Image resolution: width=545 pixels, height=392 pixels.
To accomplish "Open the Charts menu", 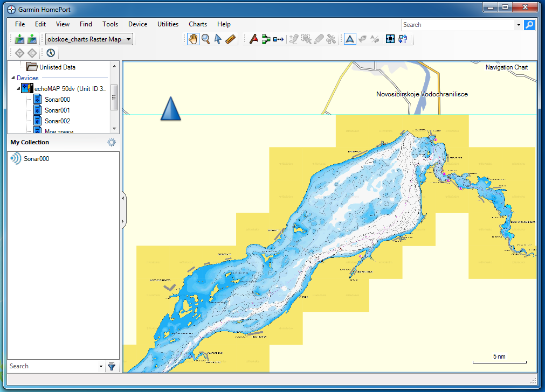I will (198, 24).
